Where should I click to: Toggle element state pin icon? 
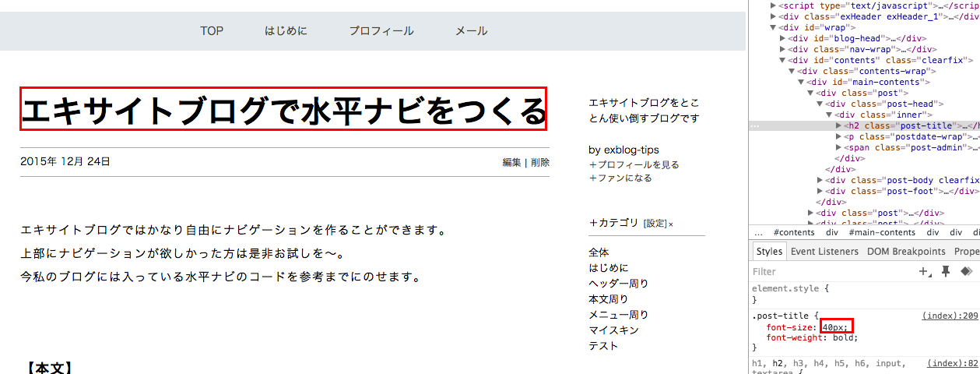point(946,271)
